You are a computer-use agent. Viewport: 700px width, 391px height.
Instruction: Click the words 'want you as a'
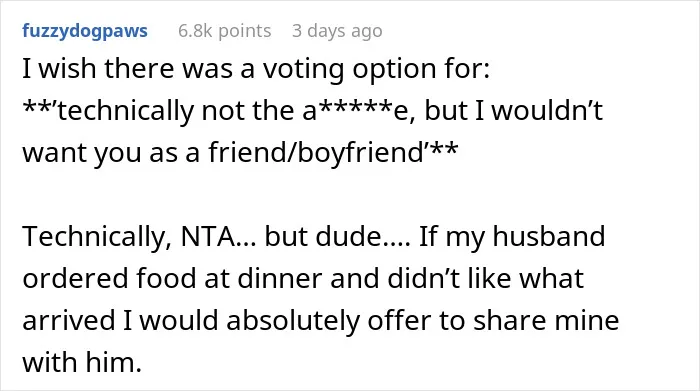pos(111,154)
